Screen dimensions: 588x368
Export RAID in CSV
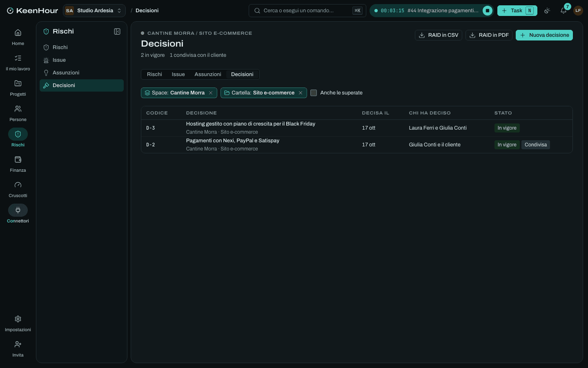pyautogui.click(x=439, y=35)
